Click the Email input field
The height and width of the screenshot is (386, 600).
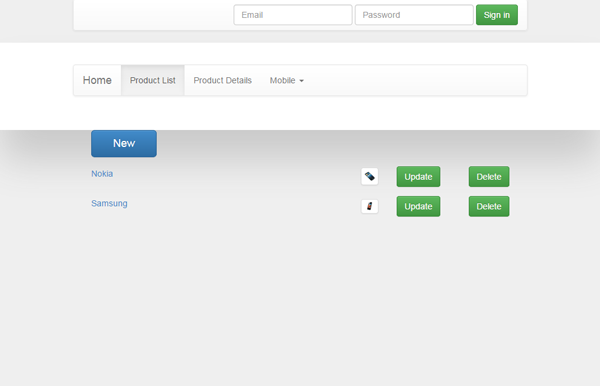(293, 15)
